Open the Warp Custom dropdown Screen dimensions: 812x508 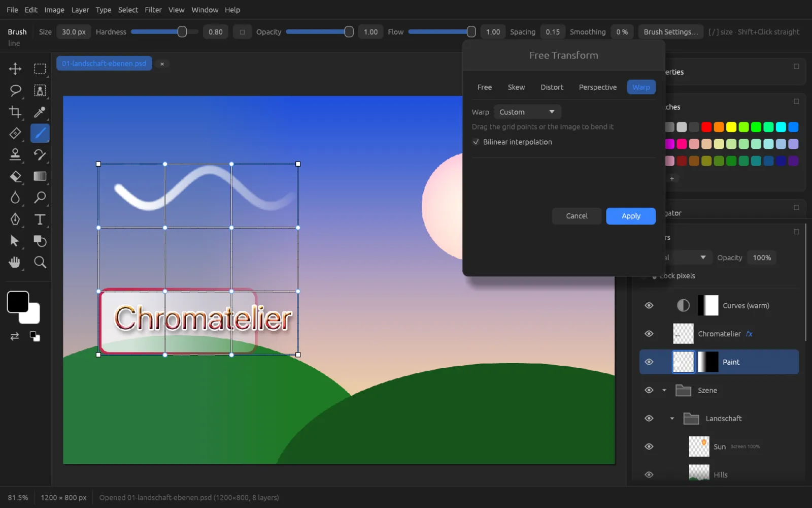(x=527, y=112)
